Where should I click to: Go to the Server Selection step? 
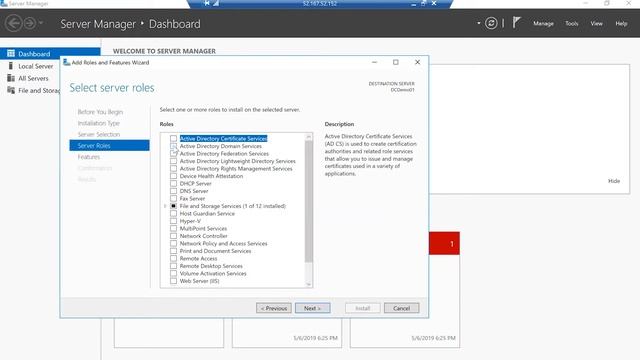[x=99, y=134]
